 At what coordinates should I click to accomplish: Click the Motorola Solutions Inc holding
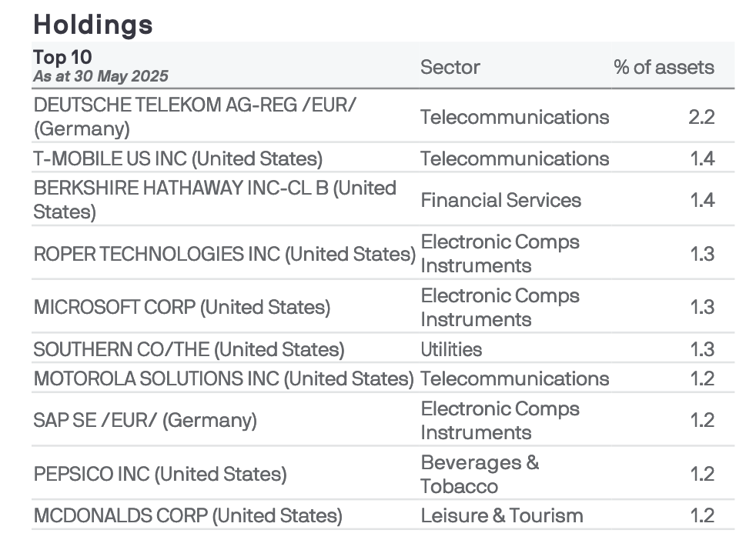pyautogui.click(x=223, y=378)
